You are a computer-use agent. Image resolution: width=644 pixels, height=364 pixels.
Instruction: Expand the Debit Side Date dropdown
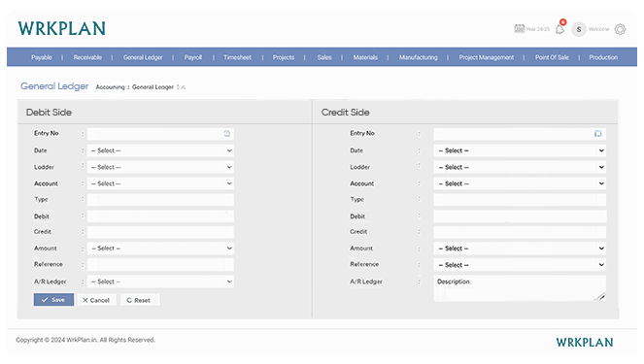point(160,150)
